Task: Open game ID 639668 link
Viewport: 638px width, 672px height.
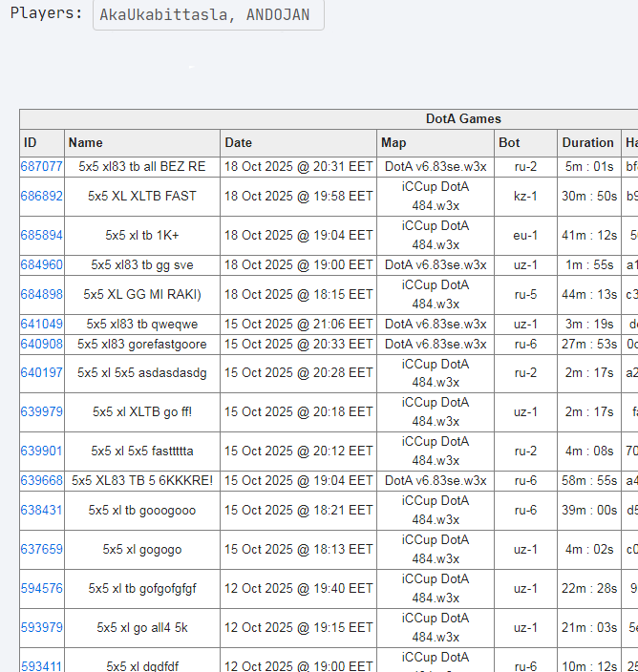Action: 42,480
